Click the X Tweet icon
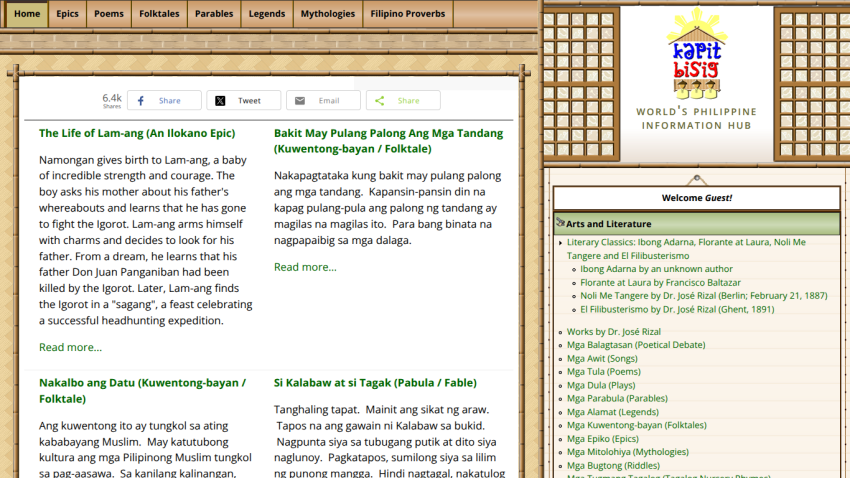This screenshot has width=850, height=478. [220, 101]
